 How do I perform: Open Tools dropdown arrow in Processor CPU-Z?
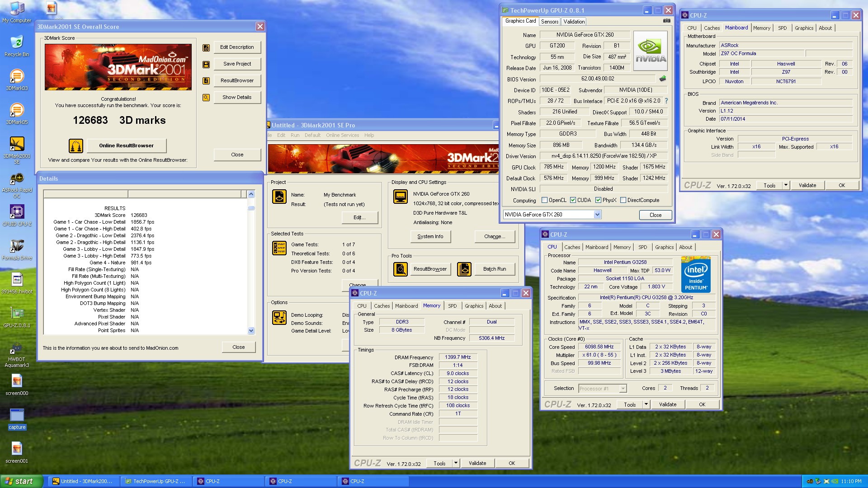646,404
